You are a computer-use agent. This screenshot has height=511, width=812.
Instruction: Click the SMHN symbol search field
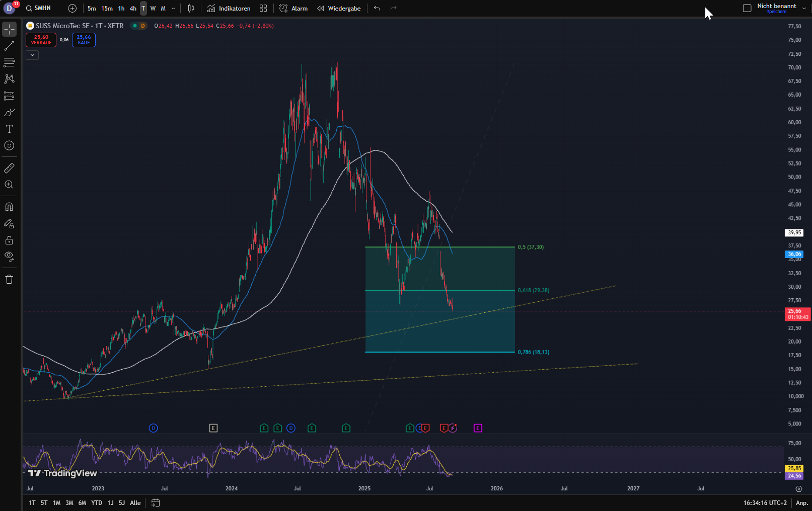tap(39, 9)
